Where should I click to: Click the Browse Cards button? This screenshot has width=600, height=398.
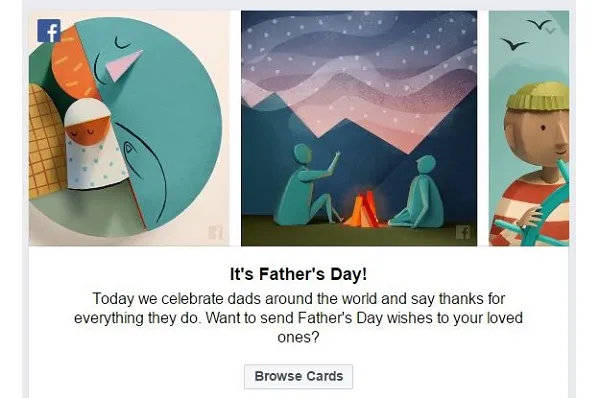(x=298, y=377)
